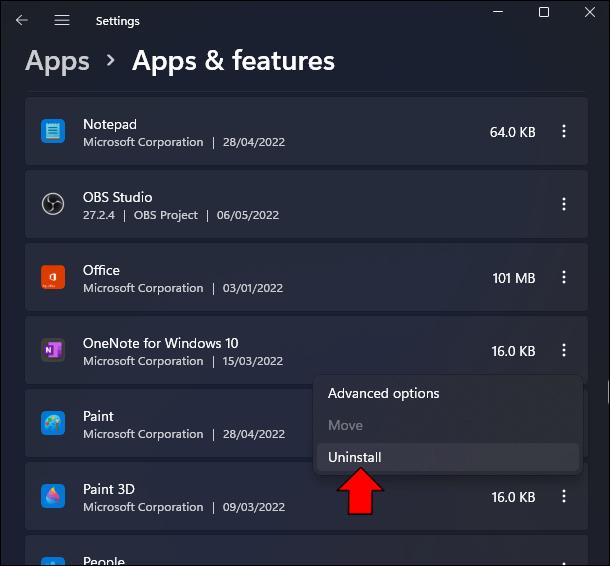Select the greyed-out Move menu entry
The width and height of the screenshot is (610, 566).
pyautogui.click(x=448, y=425)
